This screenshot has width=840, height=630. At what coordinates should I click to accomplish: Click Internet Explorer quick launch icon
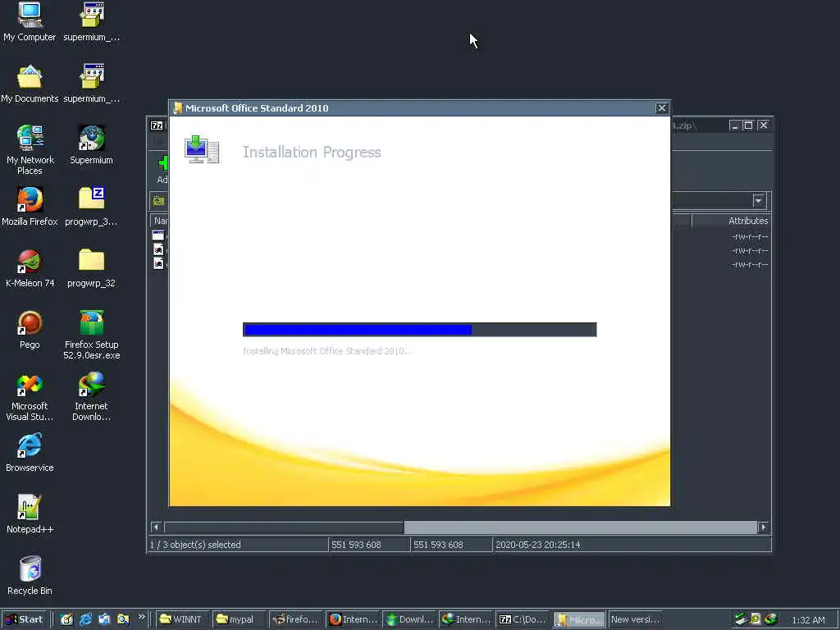click(x=85, y=619)
